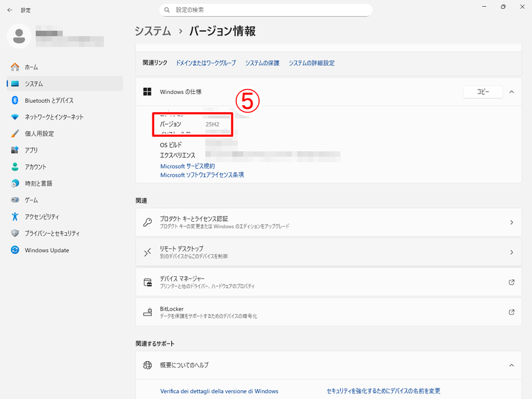532x399 pixels.
Task: Open プライバシーとセキュリティ settings
Action: coord(65,233)
